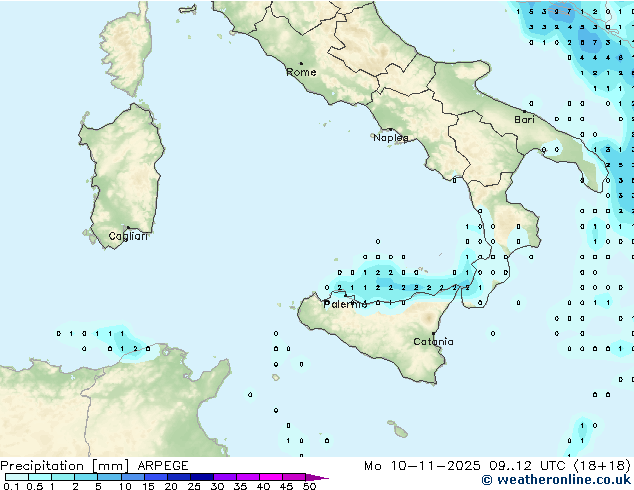This screenshot has width=634, height=490.
Task: Click the blue 5–10 legend swatch
Action: (x=110, y=478)
